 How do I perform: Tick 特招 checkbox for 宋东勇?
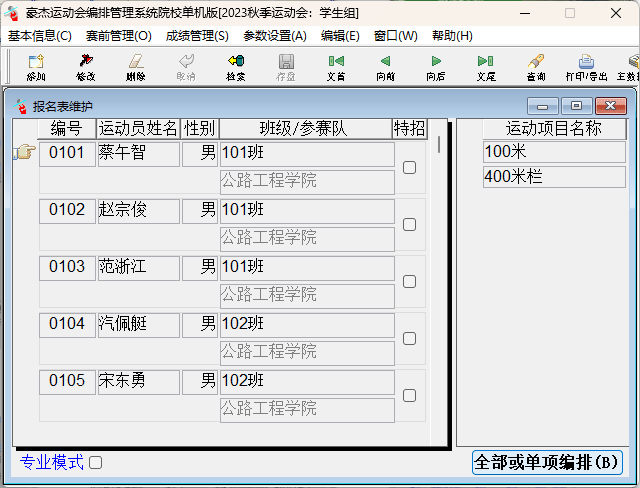pos(409,396)
